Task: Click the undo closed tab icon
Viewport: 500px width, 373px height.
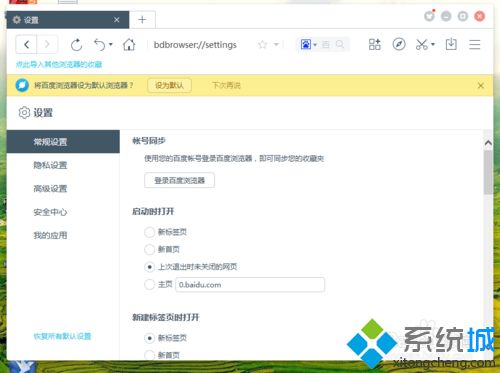Action: click(x=100, y=44)
